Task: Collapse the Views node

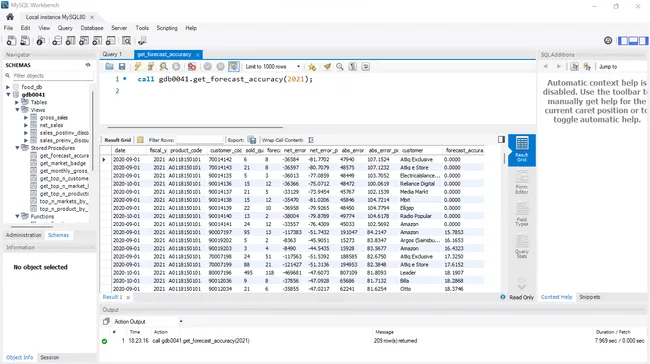Action: 17,110
